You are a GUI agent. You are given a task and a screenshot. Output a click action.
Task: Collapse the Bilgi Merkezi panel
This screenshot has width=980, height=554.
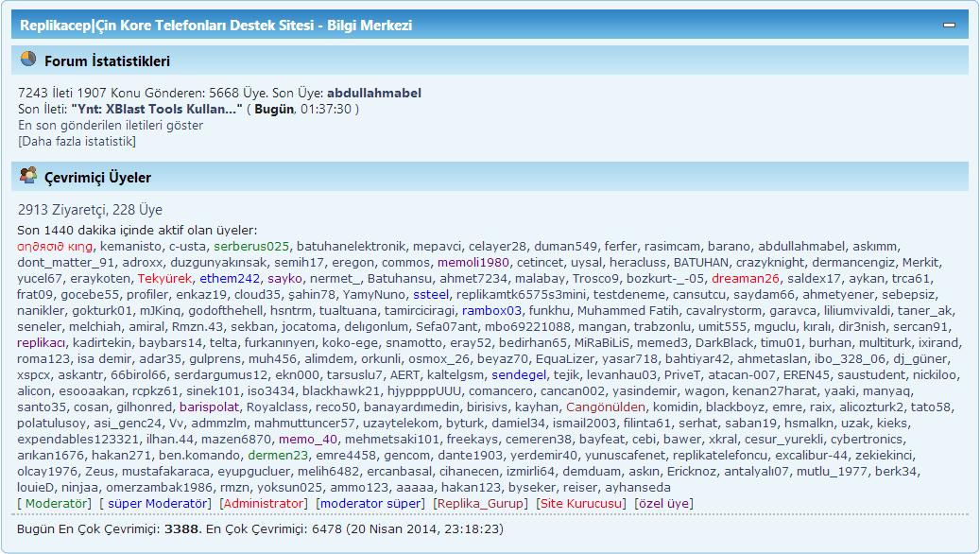pyautogui.click(x=948, y=26)
